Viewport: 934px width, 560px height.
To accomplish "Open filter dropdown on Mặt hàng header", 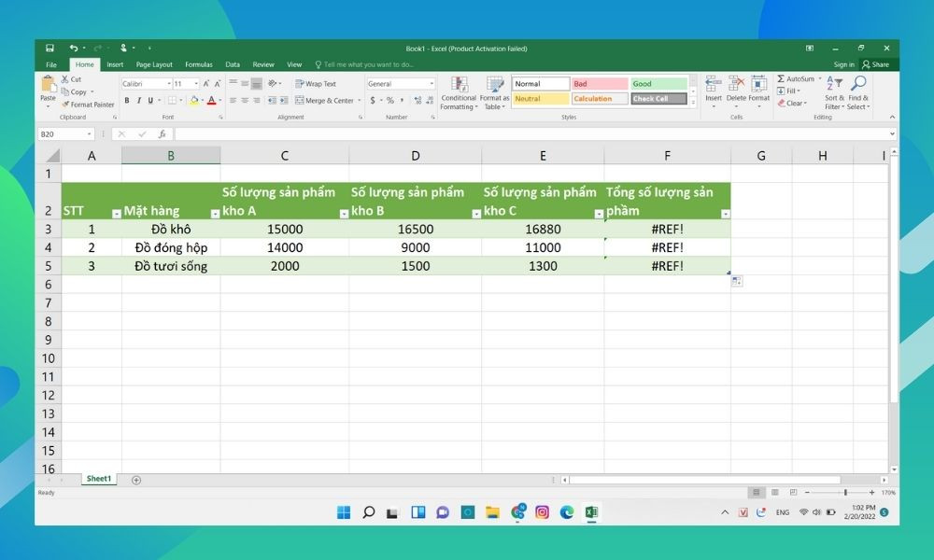I will (x=215, y=214).
